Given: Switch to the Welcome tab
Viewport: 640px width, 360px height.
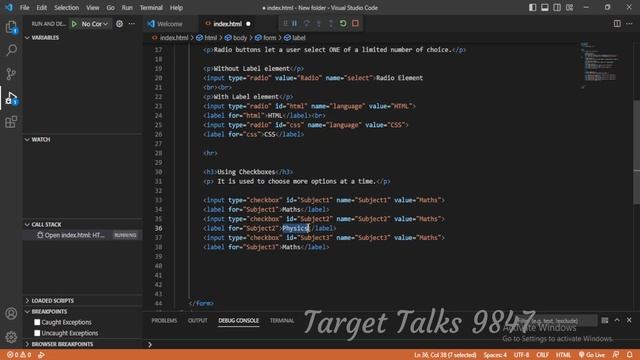Looking at the screenshot, I should click(x=170, y=24).
